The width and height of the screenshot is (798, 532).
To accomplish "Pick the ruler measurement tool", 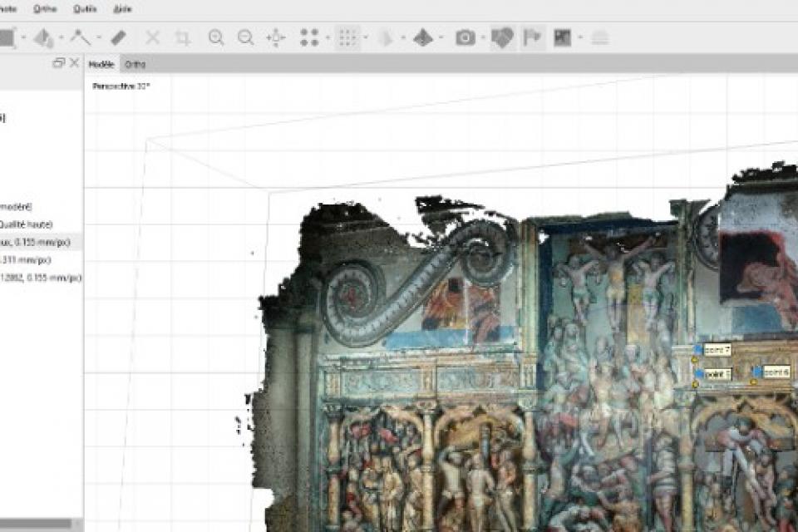I will (x=118, y=37).
